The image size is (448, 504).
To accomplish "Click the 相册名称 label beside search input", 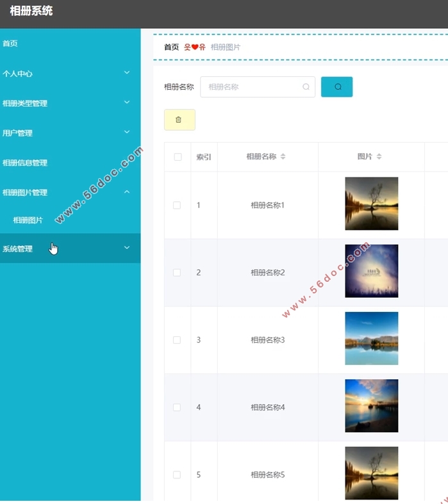I will coord(179,87).
